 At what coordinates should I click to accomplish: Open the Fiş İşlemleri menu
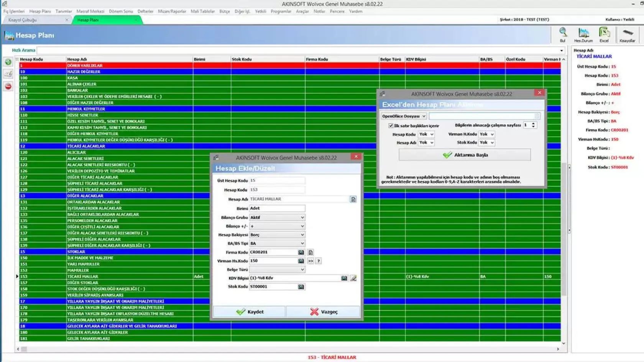click(14, 11)
